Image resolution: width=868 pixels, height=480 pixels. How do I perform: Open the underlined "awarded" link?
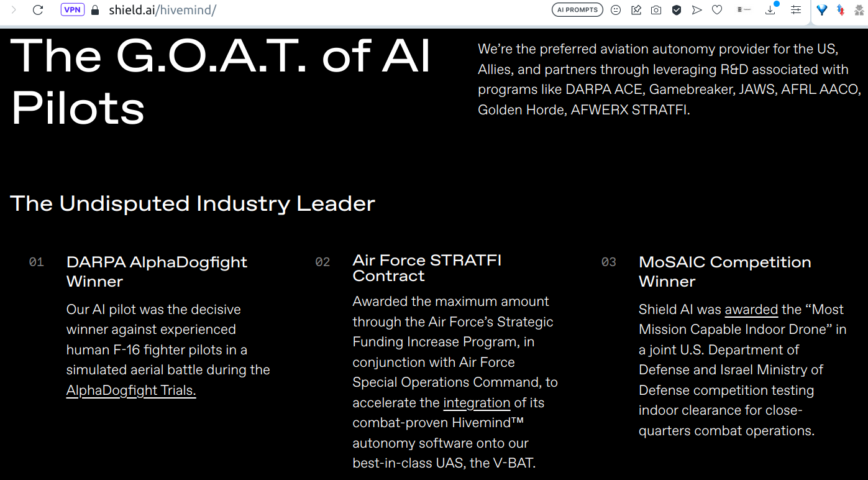point(751,310)
